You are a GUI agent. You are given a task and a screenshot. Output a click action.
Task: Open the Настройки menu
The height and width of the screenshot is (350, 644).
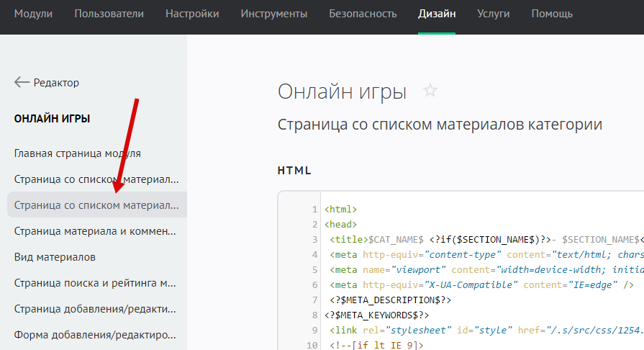tap(192, 14)
